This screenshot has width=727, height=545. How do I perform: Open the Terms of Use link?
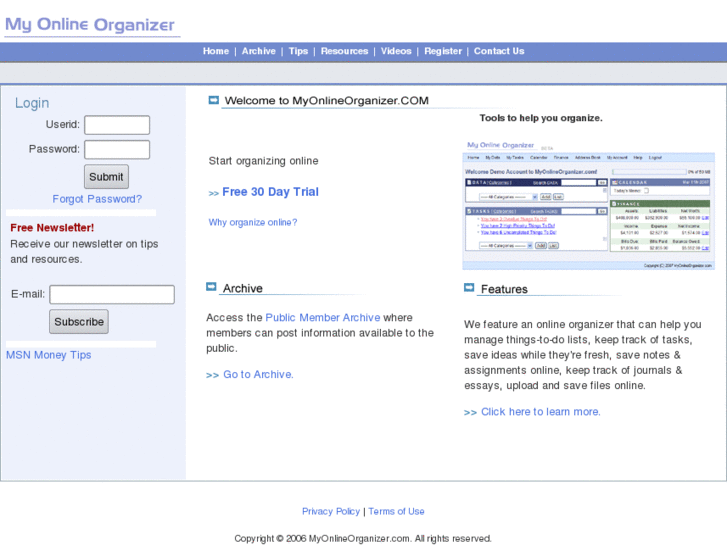[x=396, y=511]
